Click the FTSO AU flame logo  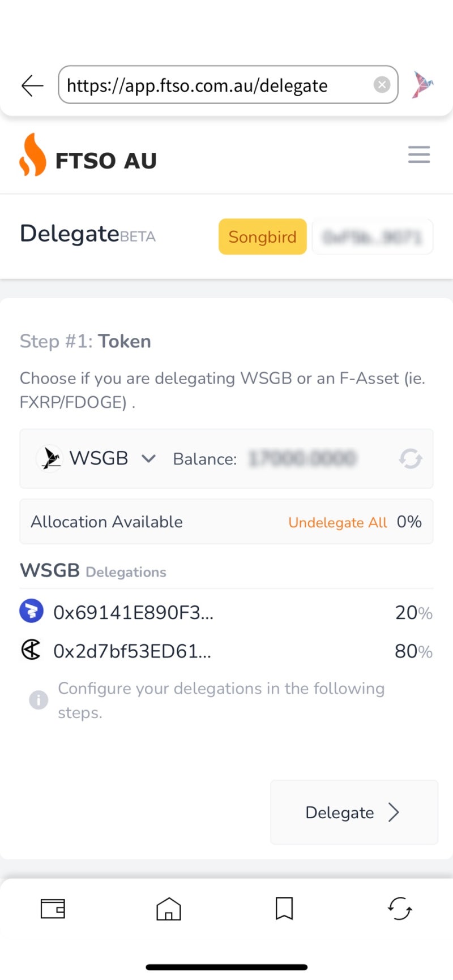[x=33, y=155]
